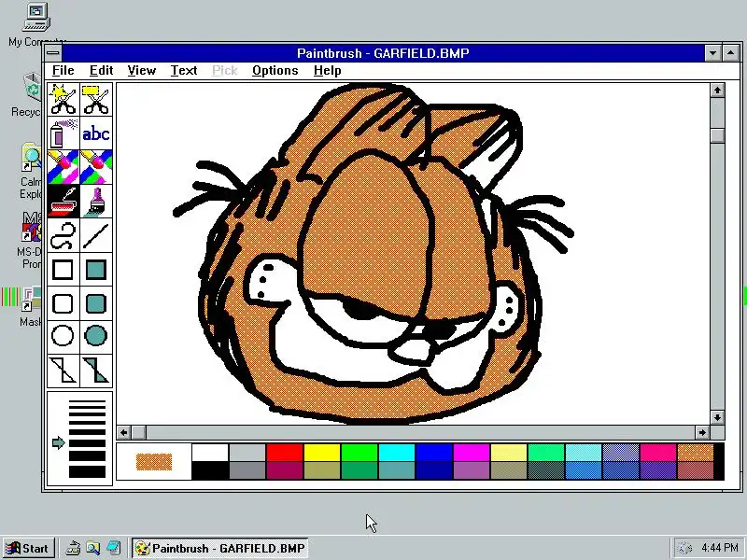747x560 pixels.
Task: Click the current foreground/background color indicator
Action: coord(154,461)
